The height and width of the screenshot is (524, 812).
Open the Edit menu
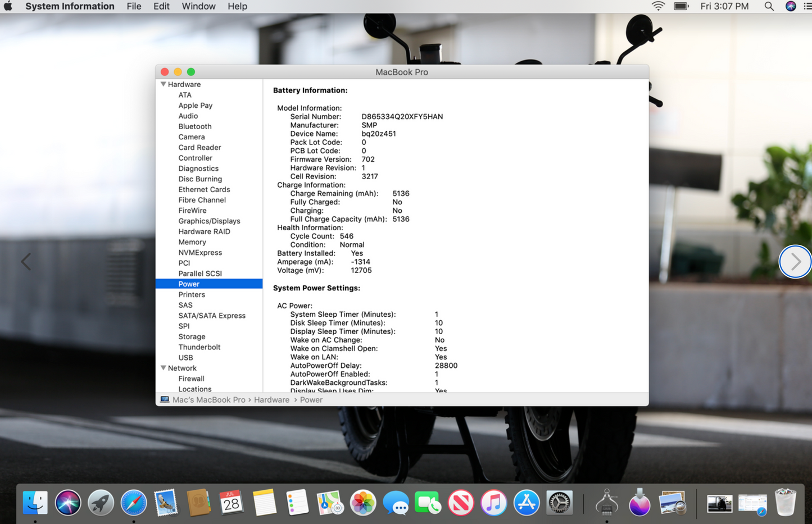click(x=161, y=6)
